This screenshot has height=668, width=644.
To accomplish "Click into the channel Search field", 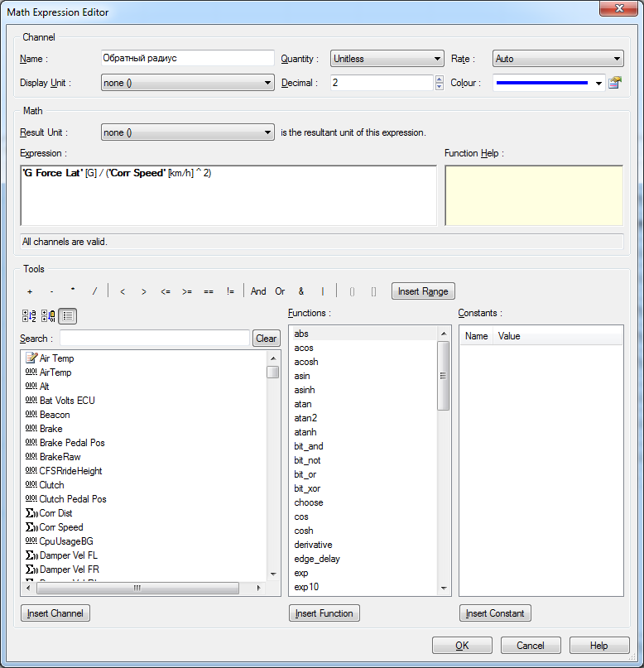I will [154, 338].
